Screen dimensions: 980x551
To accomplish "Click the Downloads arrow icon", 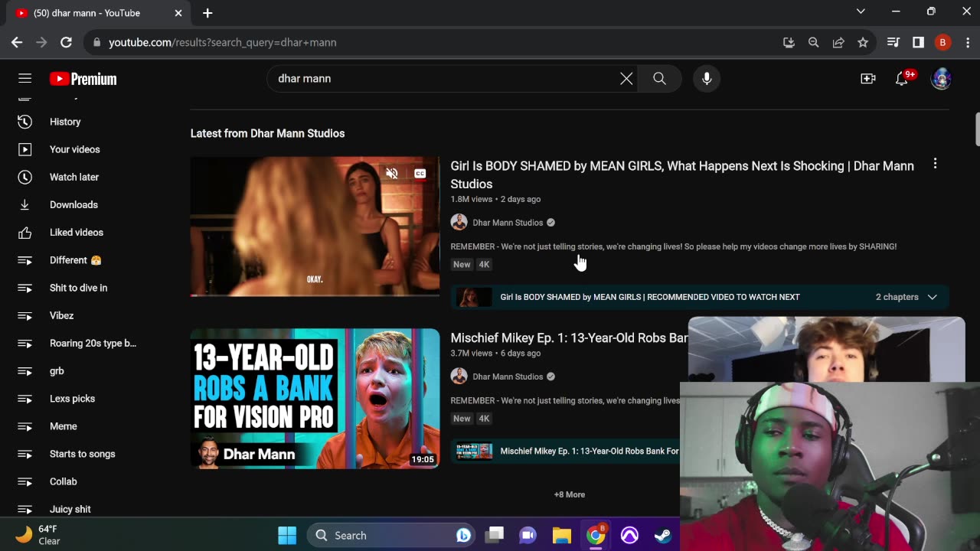I will tap(24, 204).
